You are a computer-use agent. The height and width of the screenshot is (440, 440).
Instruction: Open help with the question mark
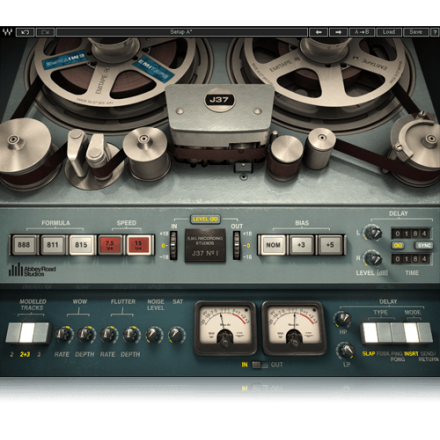[434, 32]
